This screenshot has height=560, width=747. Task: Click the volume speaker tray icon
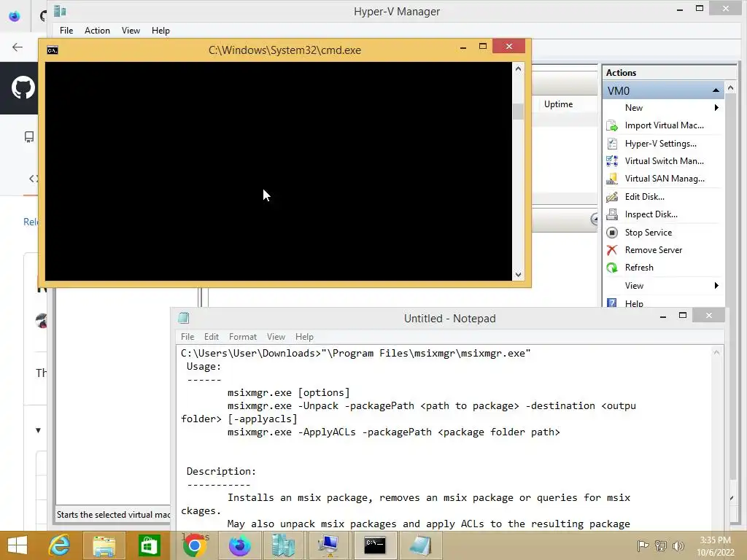pos(678,545)
